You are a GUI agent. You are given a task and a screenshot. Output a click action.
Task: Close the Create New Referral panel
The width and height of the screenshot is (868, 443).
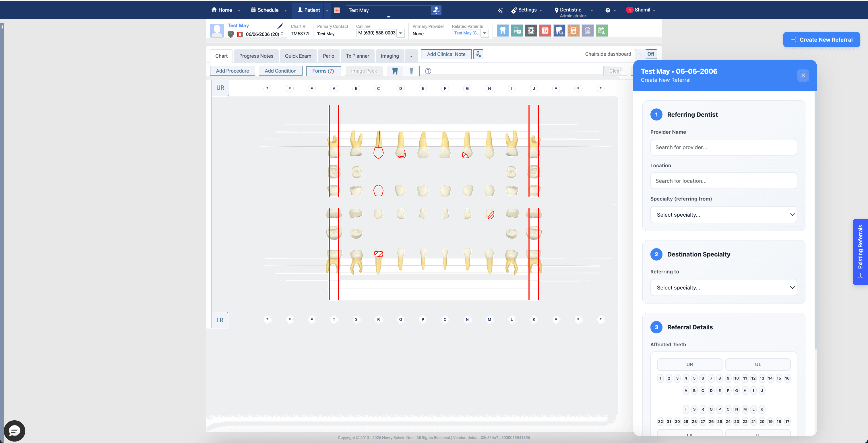click(803, 75)
